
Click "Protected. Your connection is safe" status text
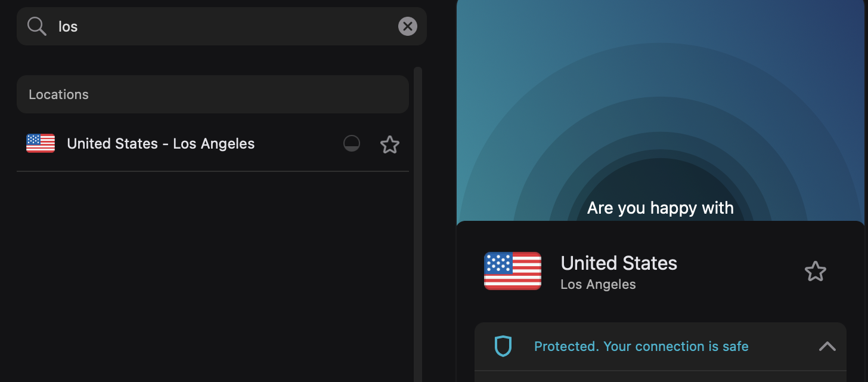point(641,346)
